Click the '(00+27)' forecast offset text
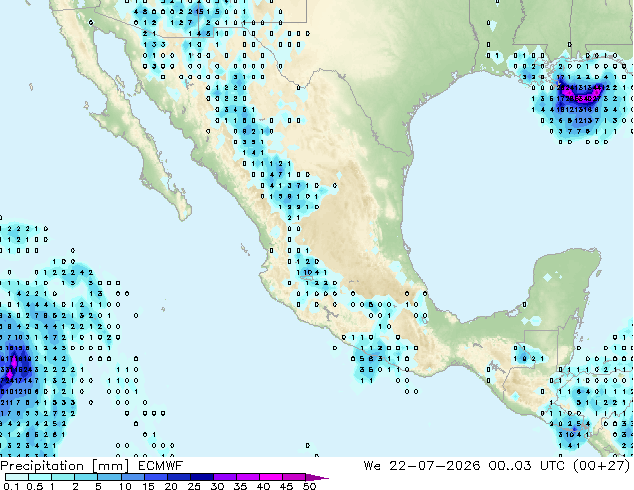 pyautogui.click(x=602, y=466)
